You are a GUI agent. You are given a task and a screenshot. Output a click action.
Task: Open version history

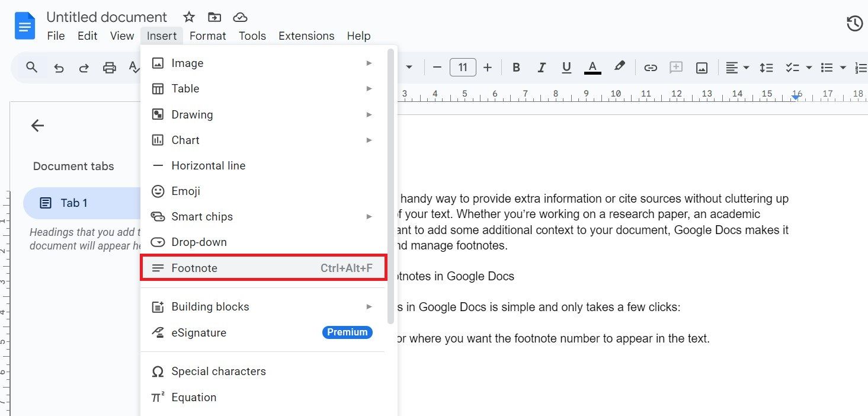(x=854, y=23)
